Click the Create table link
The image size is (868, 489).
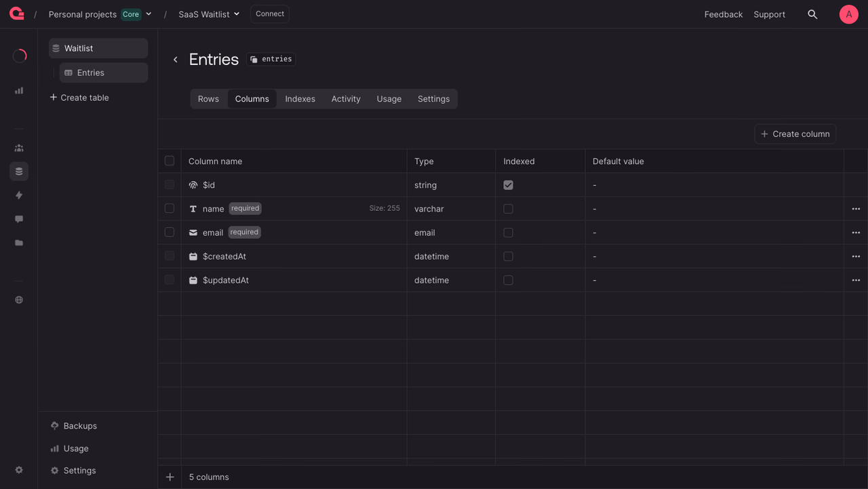coord(79,98)
